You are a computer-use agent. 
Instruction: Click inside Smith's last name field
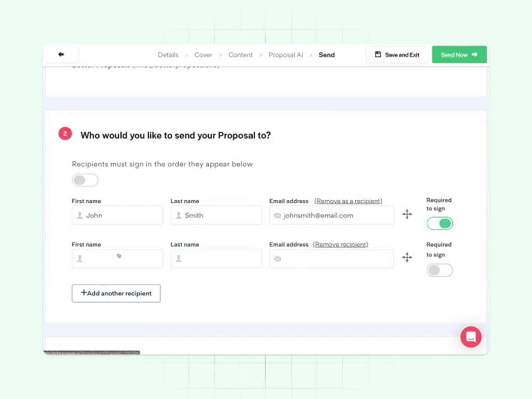click(216, 215)
